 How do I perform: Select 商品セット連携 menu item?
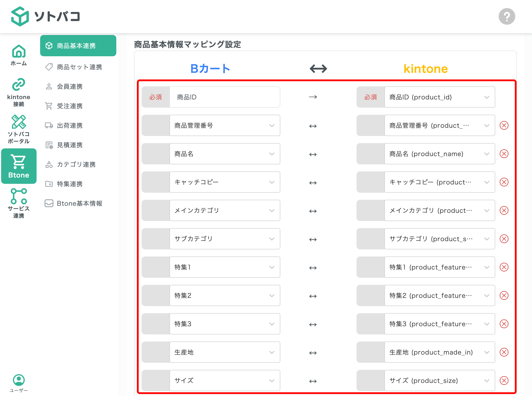[x=79, y=67]
